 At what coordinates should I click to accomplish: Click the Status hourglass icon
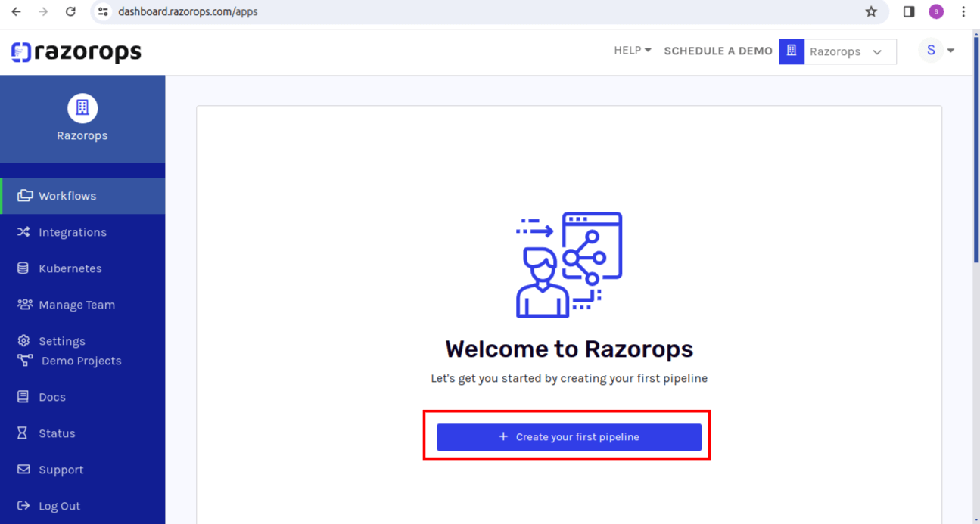click(23, 433)
